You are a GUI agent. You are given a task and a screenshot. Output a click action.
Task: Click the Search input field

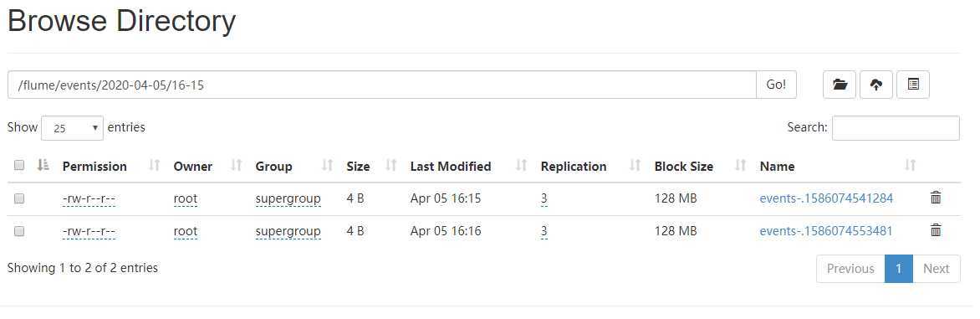click(x=896, y=127)
